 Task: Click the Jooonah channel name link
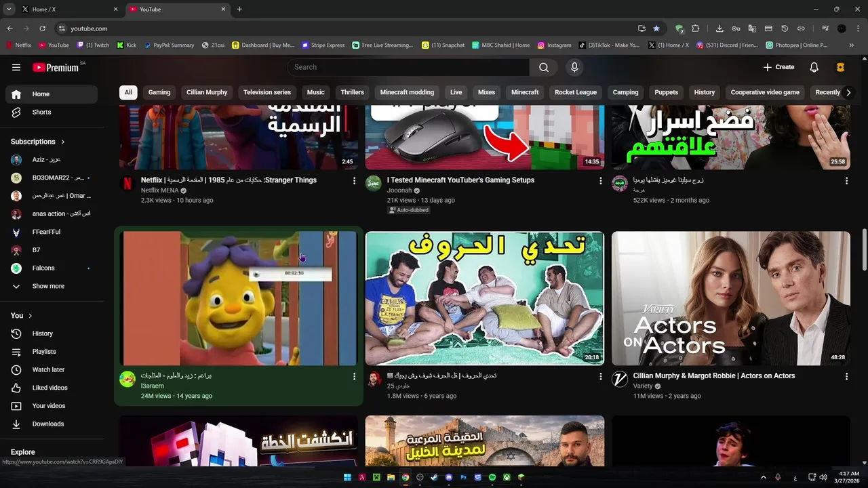(400, 191)
